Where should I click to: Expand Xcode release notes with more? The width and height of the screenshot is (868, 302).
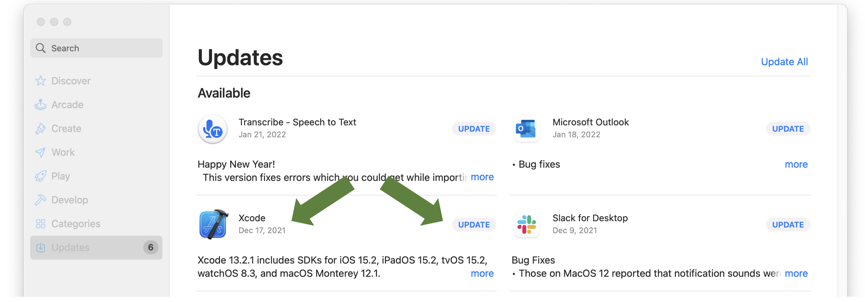click(x=482, y=273)
